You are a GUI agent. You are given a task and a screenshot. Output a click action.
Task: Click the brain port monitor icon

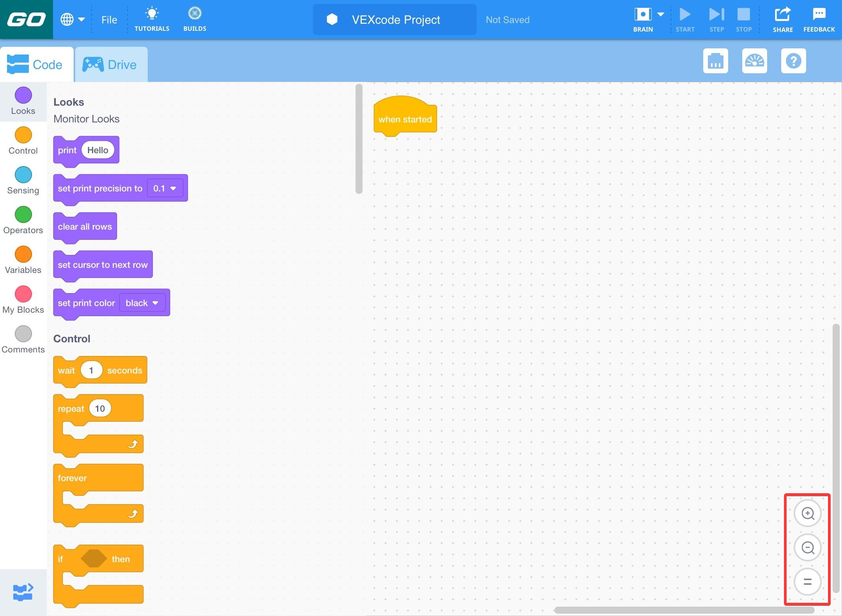tap(715, 61)
